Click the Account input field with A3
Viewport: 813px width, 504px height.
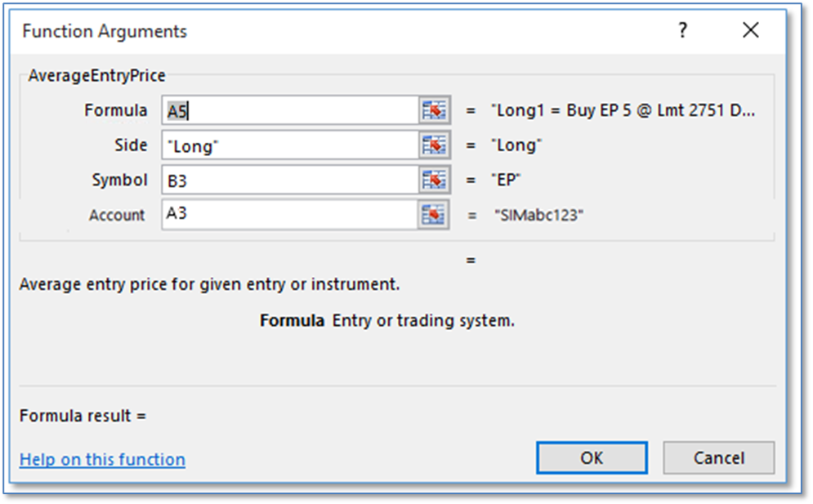click(x=290, y=215)
